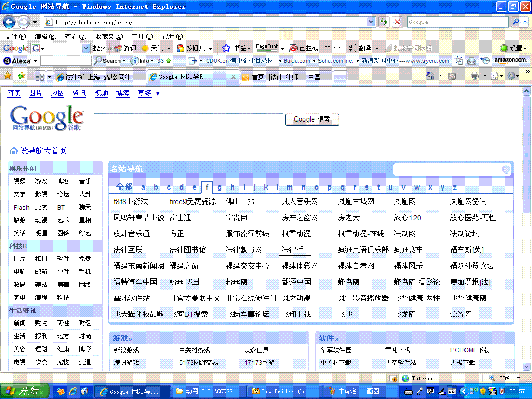Open the 帮助(H) menu
The image size is (532, 399).
(172, 37)
